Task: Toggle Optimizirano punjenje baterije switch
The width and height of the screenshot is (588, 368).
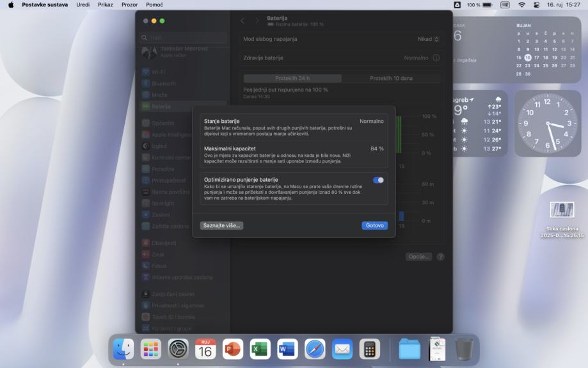Action: pos(378,180)
